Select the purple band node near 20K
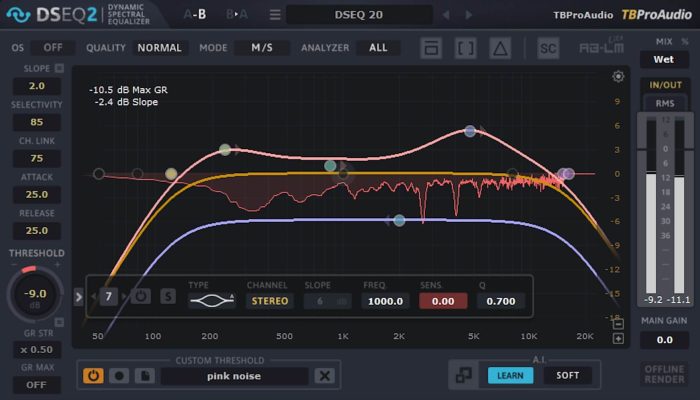This screenshot has height=400, width=700. pyautogui.click(x=568, y=174)
